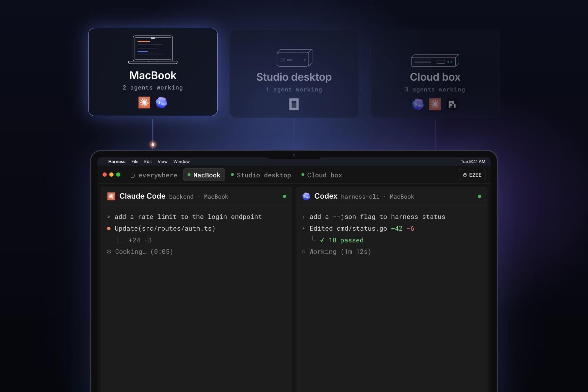Open the Window menu
The height and width of the screenshot is (392, 588).
click(182, 161)
